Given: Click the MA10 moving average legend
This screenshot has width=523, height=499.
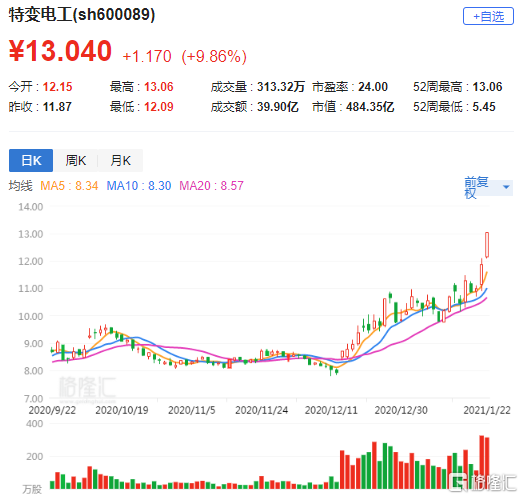Looking at the screenshot, I should coord(139,186).
